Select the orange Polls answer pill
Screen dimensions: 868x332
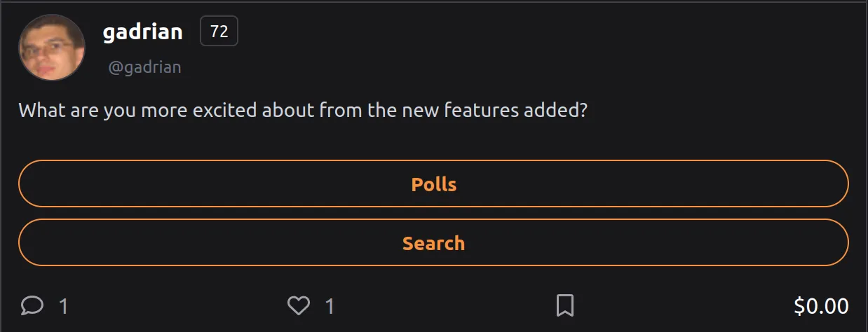pos(433,184)
